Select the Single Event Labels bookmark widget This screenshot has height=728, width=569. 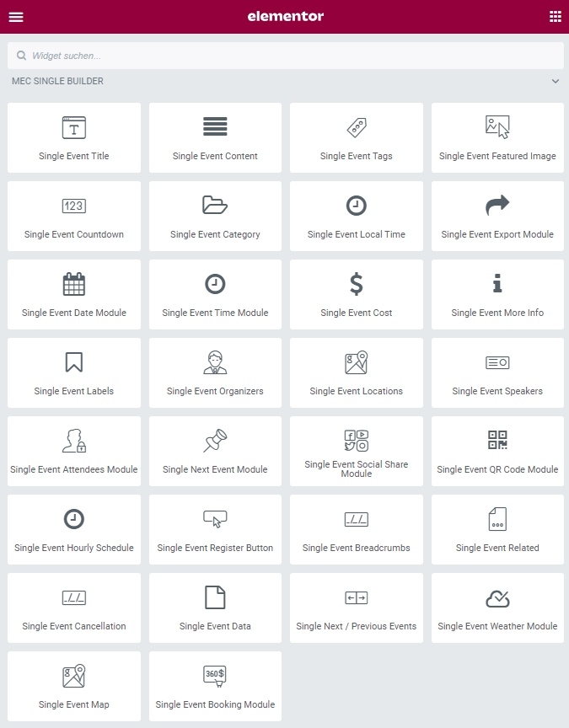tap(74, 373)
